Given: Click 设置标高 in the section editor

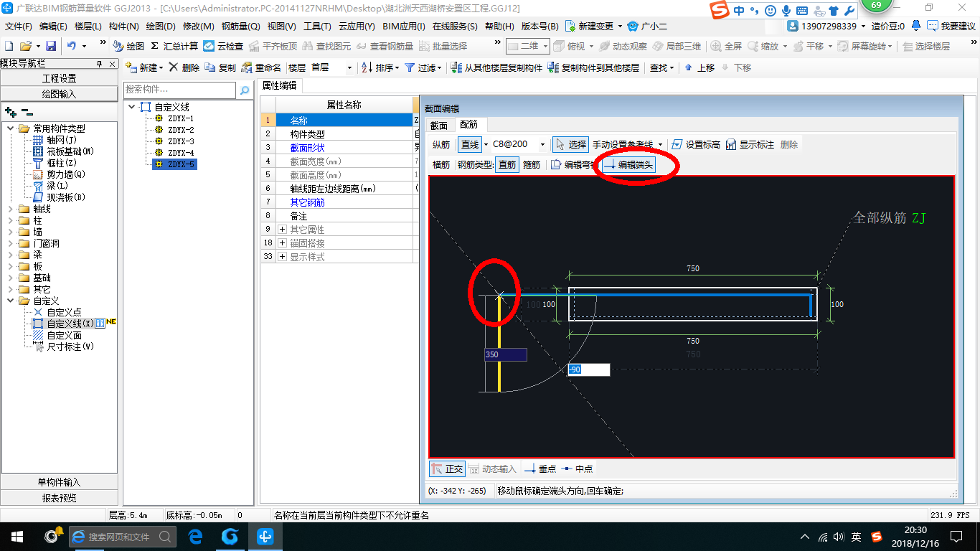Looking at the screenshot, I should tap(695, 144).
